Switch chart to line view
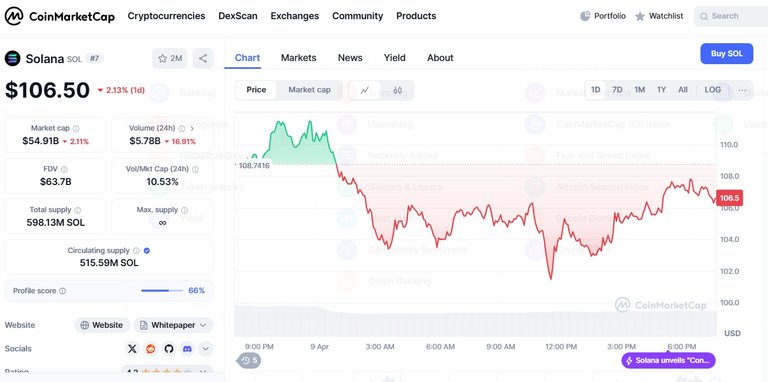The width and height of the screenshot is (768, 382). 365,90
